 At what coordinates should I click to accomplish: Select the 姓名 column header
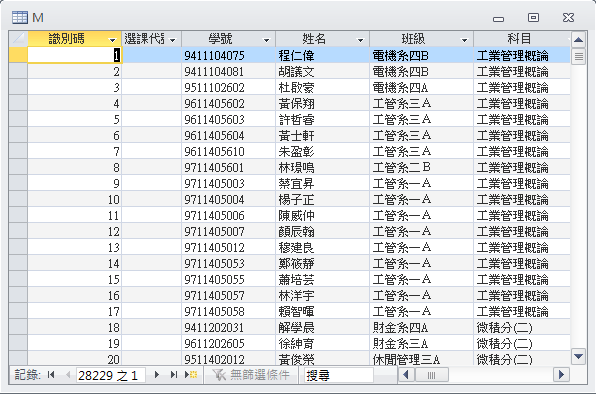click(322, 39)
